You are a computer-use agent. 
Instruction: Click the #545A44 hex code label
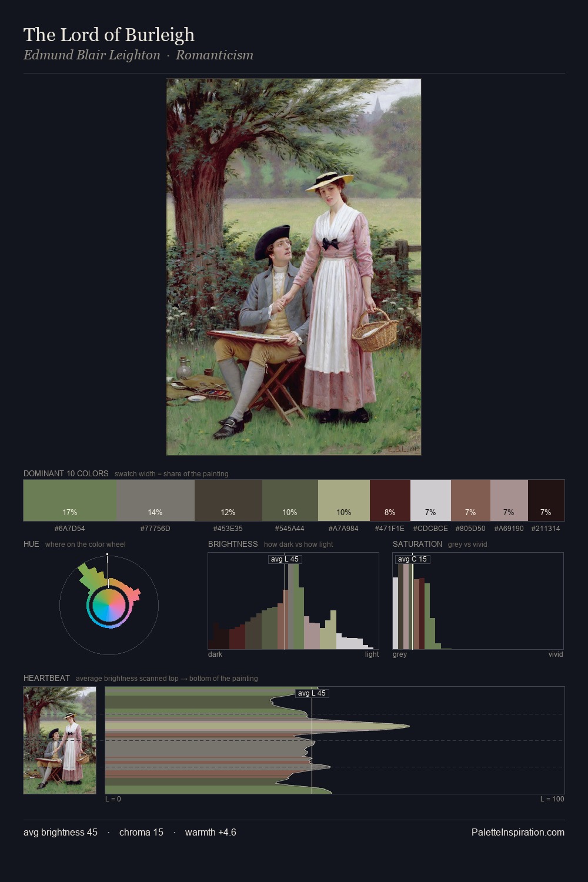(x=290, y=529)
